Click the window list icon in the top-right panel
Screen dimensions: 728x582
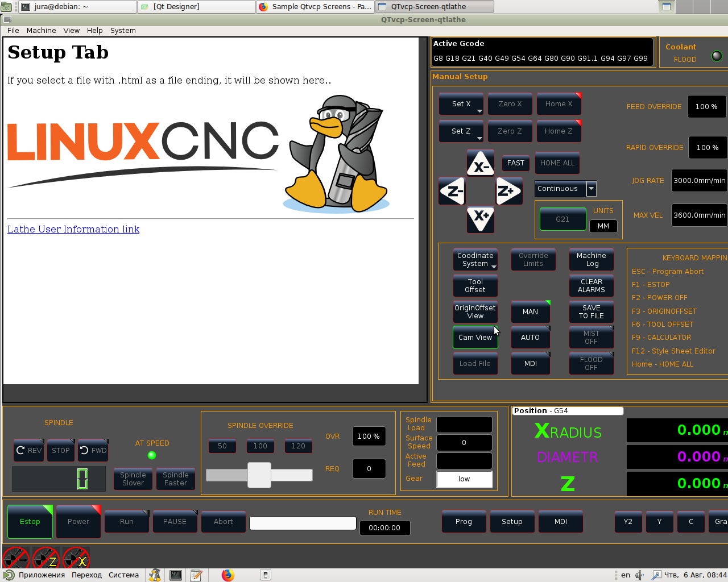pyautogui.click(x=667, y=7)
